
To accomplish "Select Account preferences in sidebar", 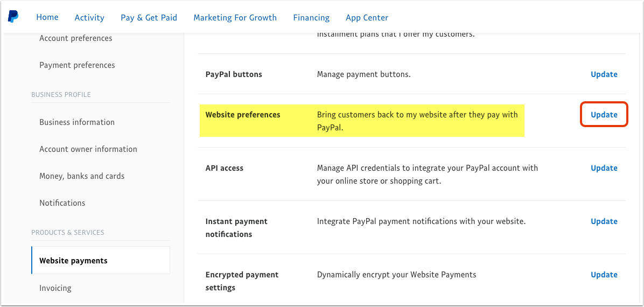I will click(x=76, y=38).
